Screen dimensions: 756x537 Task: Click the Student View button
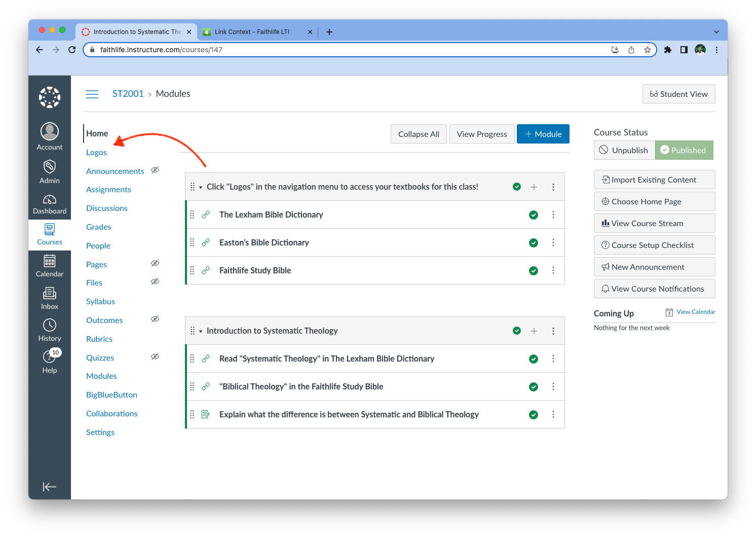[x=679, y=94]
